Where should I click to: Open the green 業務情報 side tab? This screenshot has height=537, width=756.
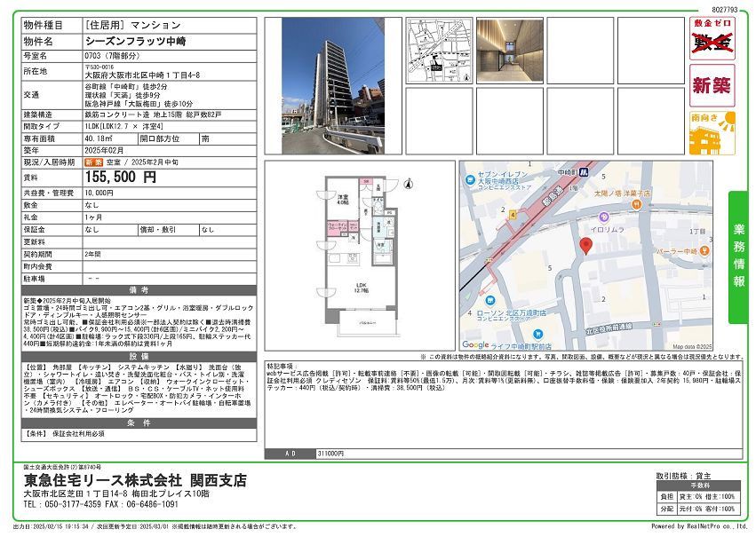point(738,257)
